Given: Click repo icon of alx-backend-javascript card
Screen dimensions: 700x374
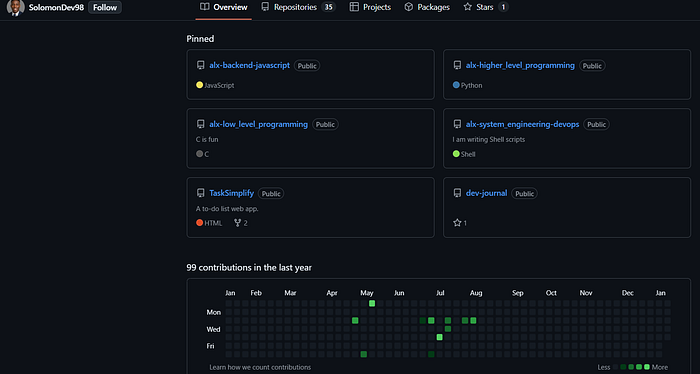Looking at the screenshot, I should 200,65.
